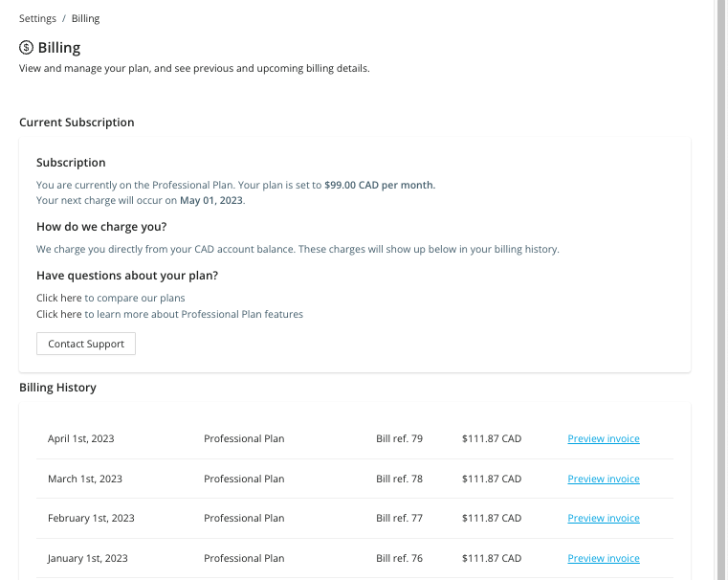Select the April 1st, 2023 date cell
Viewport: 728px width, 580px height.
tap(81, 439)
